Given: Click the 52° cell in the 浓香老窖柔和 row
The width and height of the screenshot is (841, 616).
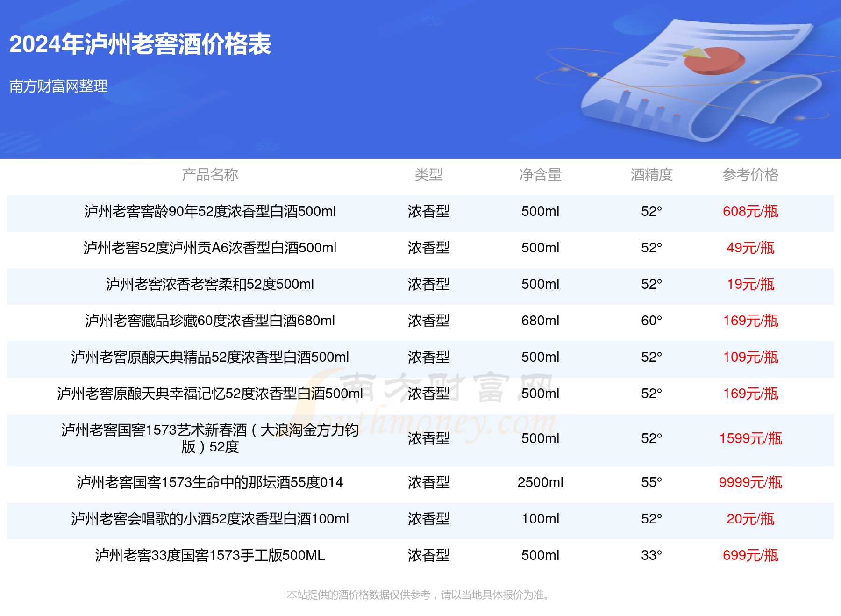Looking at the screenshot, I should 651,284.
